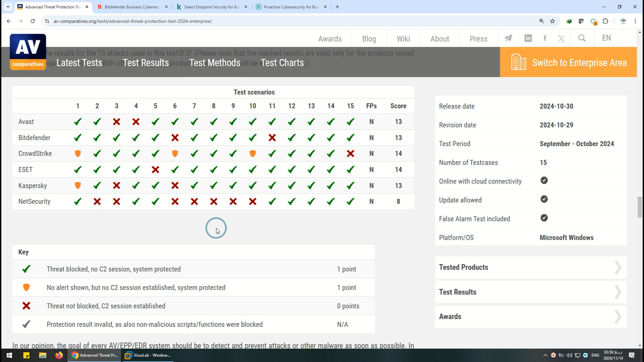
Task: Click the Windows Start button
Action: 9,355
